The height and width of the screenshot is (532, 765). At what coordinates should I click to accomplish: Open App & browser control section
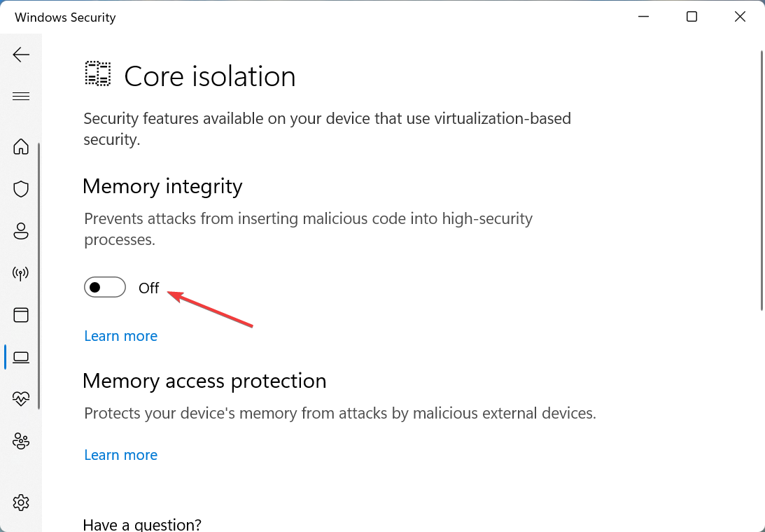[21, 315]
